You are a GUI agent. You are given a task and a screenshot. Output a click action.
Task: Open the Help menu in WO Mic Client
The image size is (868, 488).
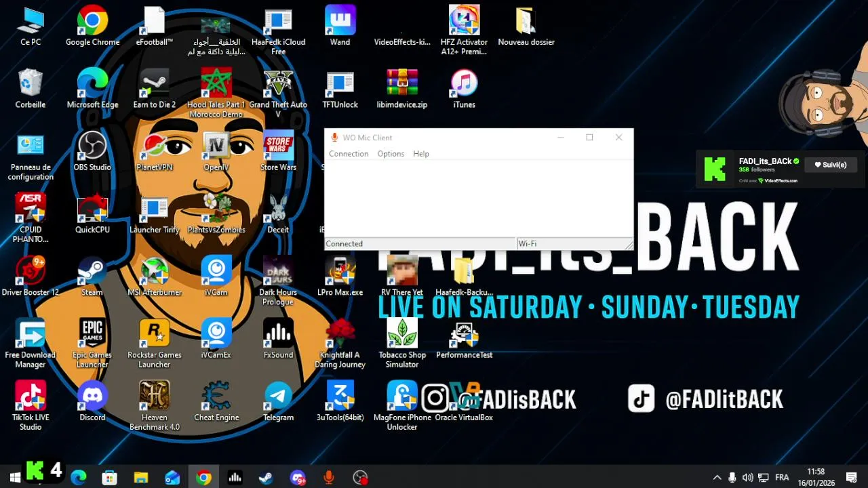click(x=421, y=154)
